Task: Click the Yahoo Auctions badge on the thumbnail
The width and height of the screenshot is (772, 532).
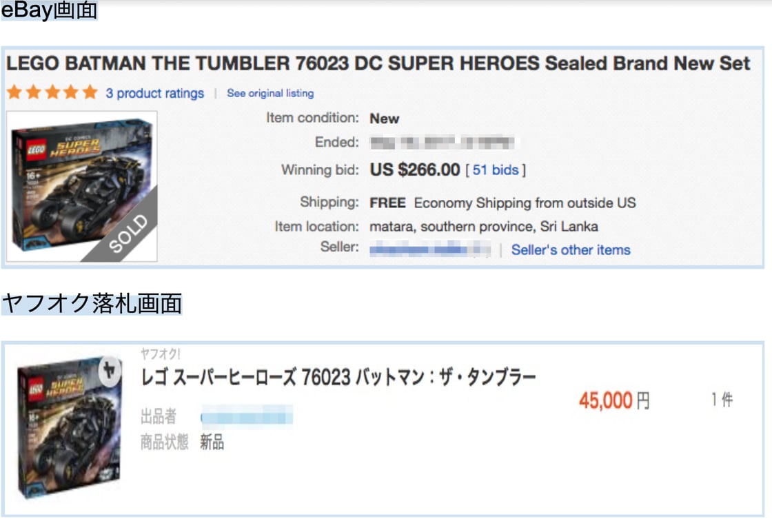Action: pos(109,370)
